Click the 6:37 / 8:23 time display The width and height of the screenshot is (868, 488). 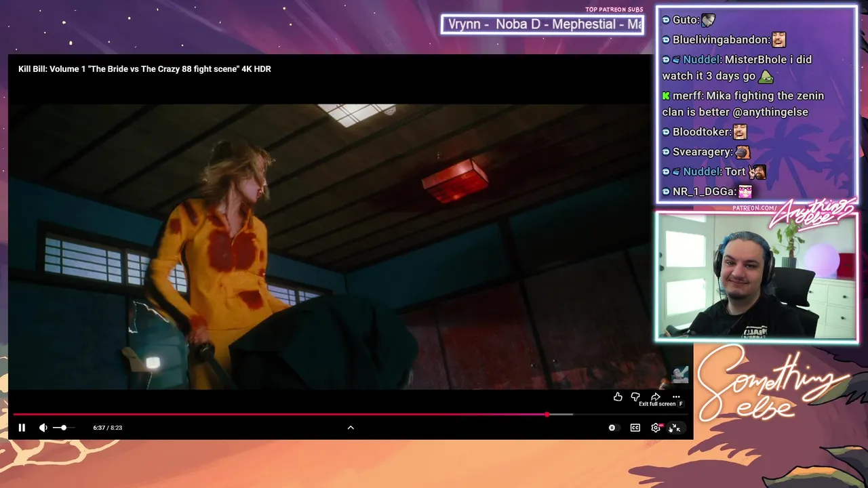(x=108, y=428)
